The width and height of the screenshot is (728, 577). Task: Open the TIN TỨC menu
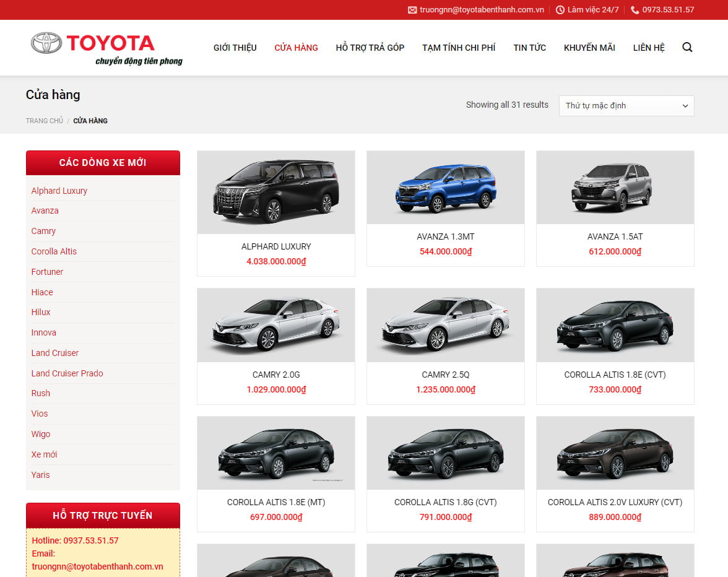coord(530,48)
